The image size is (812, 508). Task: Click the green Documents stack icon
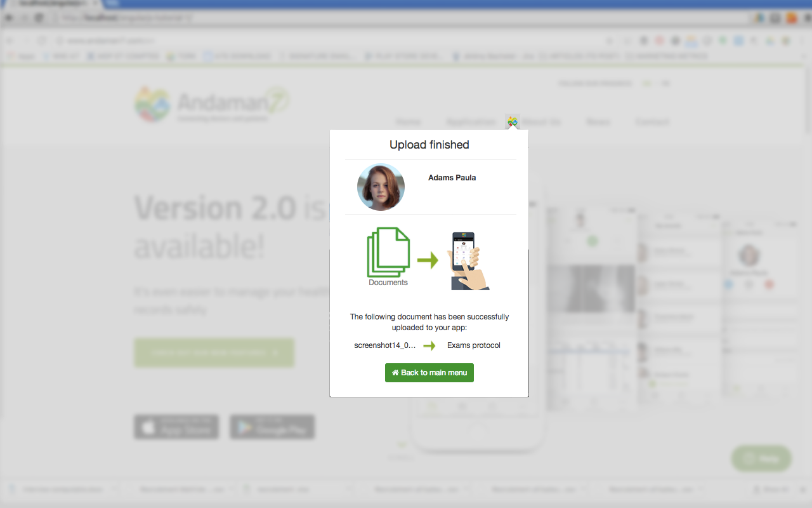388,252
